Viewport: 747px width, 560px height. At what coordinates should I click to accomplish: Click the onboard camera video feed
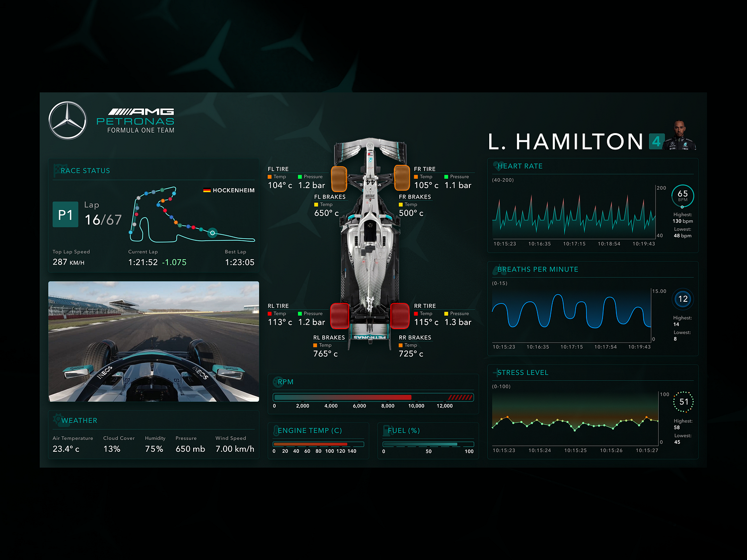[153, 341]
